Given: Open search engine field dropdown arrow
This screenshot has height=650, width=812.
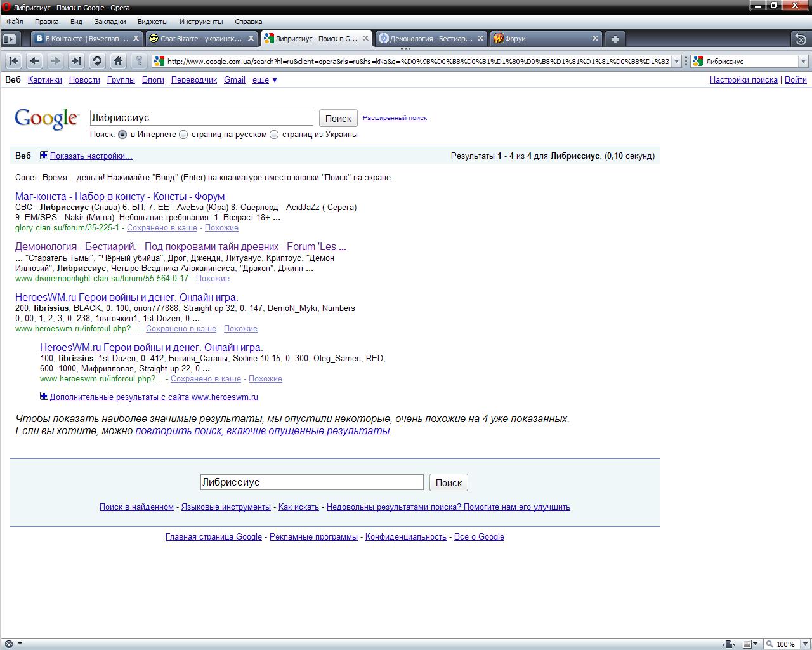Looking at the screenshot, I should tap(803, 62).
